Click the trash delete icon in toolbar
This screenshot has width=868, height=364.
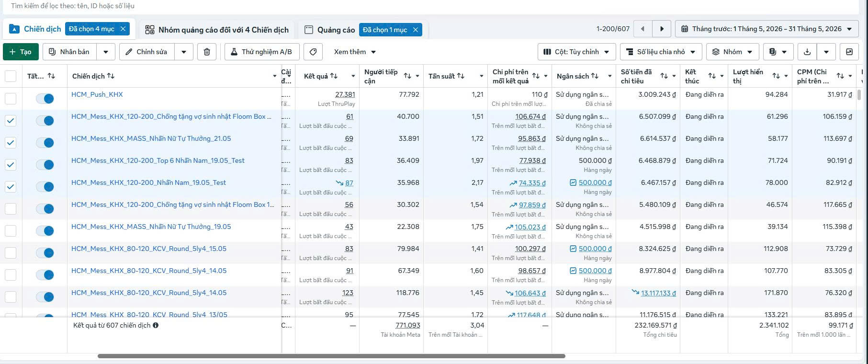click(207, 52)
